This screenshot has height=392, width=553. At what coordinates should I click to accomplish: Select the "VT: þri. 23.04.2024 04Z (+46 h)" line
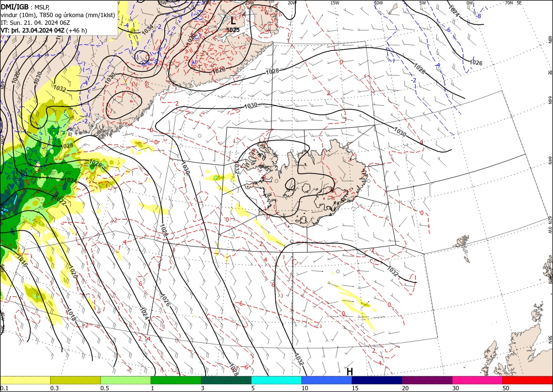click(x=44, y=30)
